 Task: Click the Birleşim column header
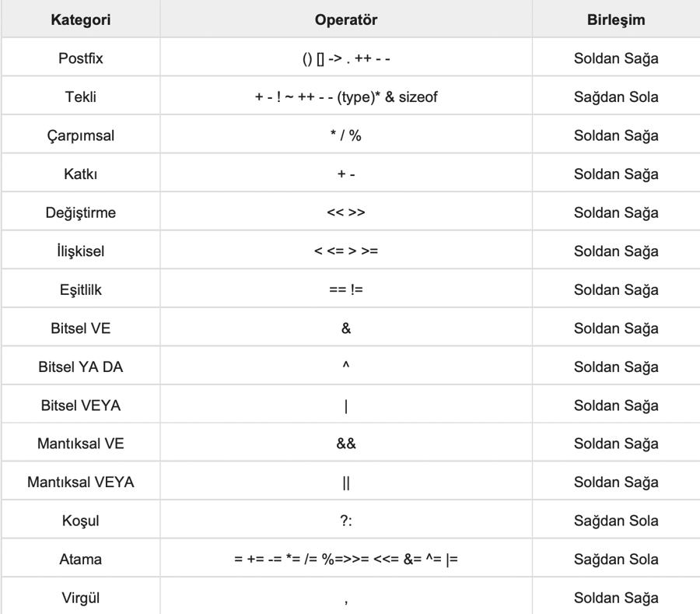pos(616,19)
